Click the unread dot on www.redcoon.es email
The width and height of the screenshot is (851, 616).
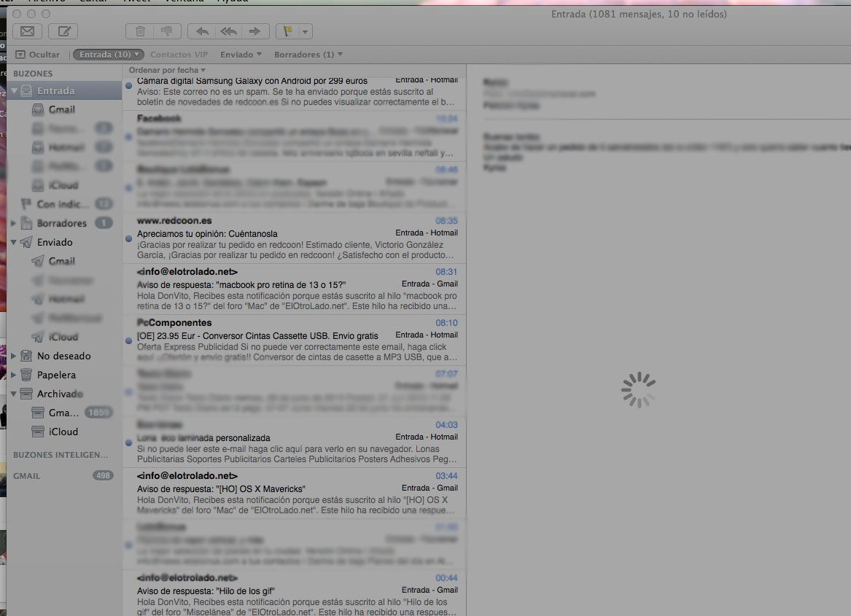[128, 239]
